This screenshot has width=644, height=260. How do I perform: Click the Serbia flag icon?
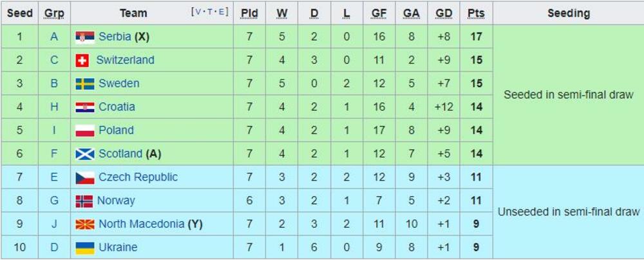[85, 37]
